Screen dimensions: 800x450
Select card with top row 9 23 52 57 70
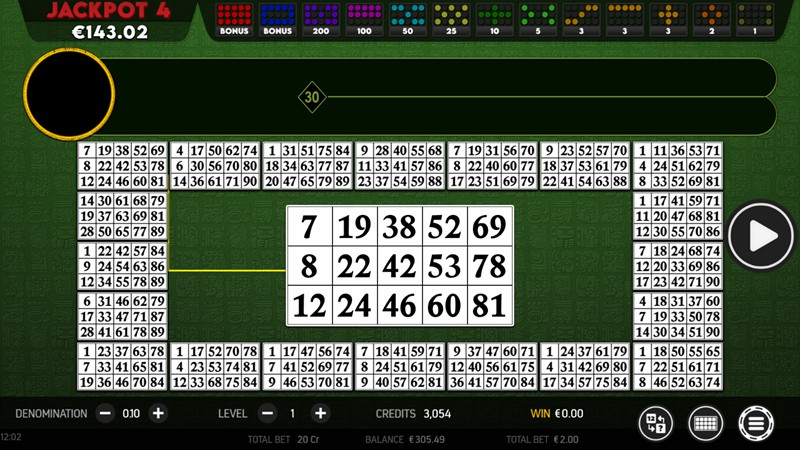click(585, 166)
